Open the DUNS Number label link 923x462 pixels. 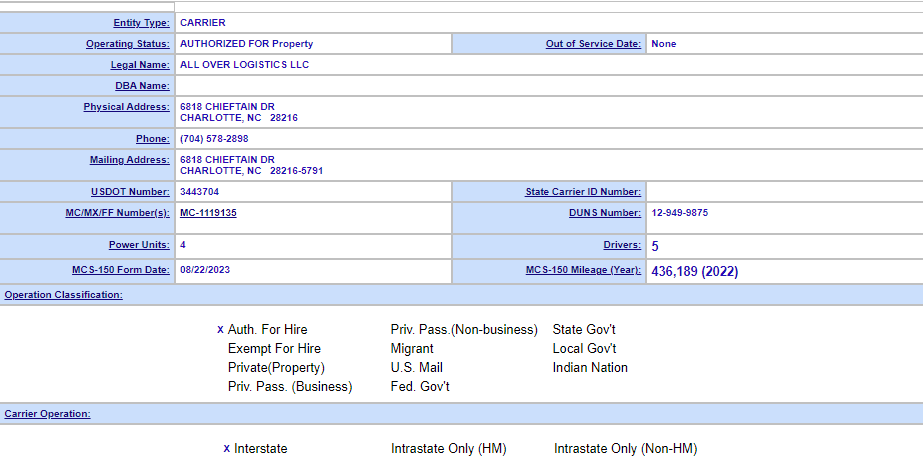point(605,213)
